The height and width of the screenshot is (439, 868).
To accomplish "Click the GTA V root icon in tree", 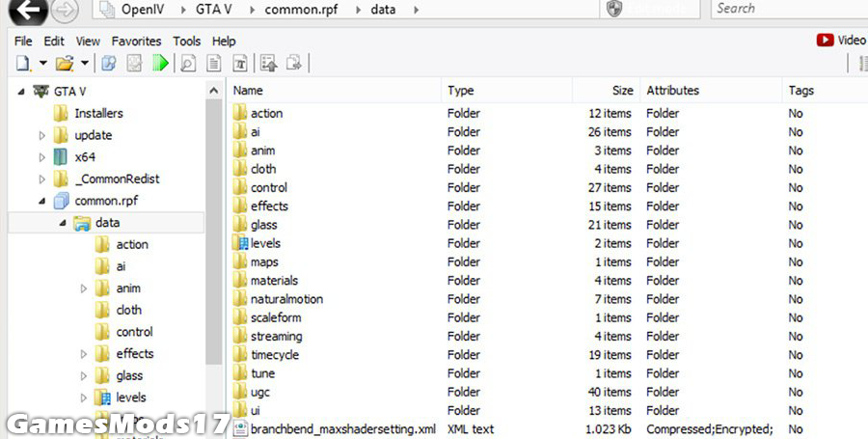I will point(41,91).
